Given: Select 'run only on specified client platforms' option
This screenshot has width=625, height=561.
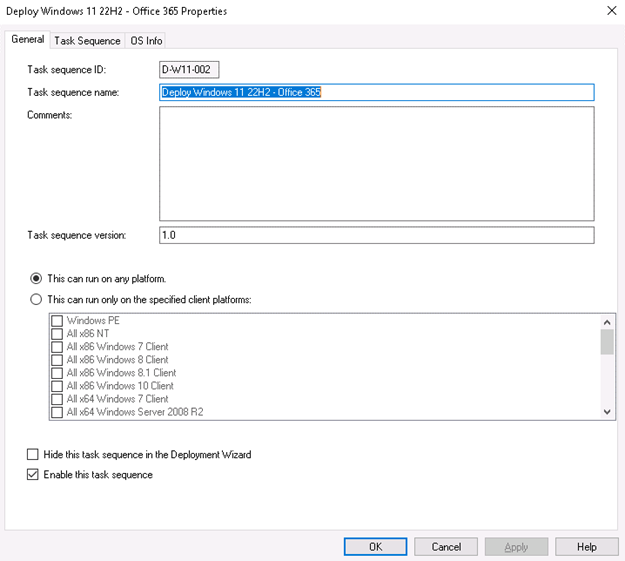Looking at the screenshot, I should coord(37,299).
